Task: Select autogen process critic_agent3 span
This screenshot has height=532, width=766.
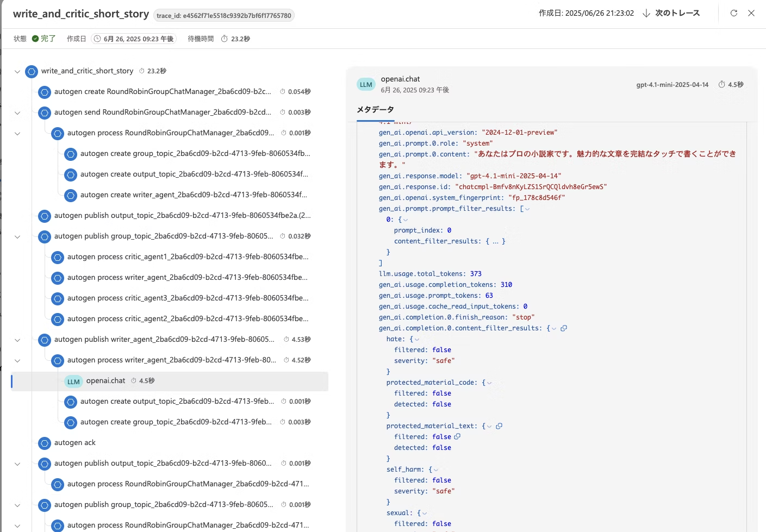Action: [188, 298]
